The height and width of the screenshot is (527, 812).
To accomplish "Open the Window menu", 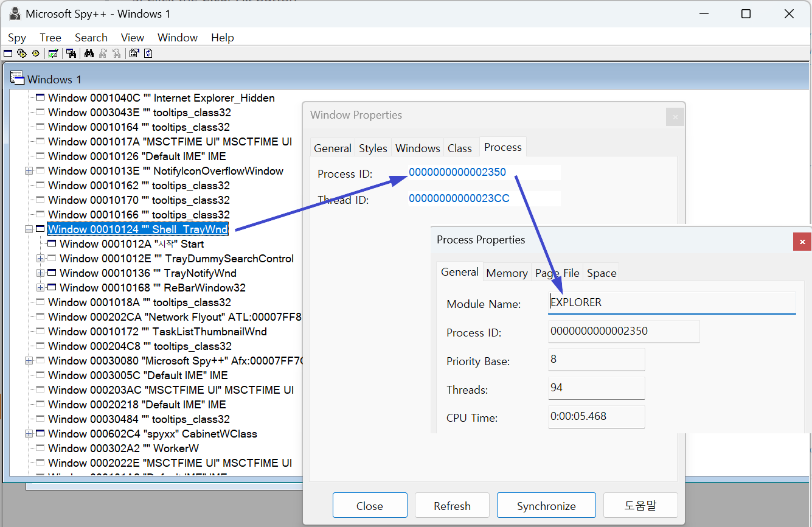I will 178,38.
